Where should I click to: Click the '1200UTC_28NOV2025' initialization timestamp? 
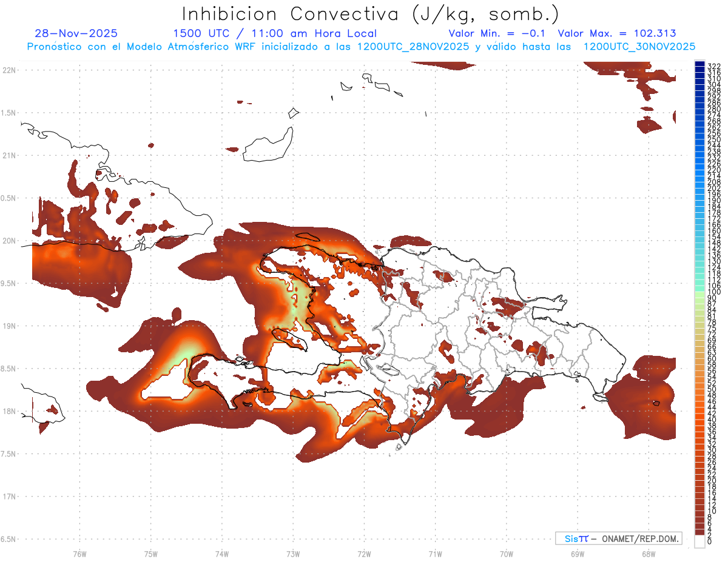click(x=413, y=47)
